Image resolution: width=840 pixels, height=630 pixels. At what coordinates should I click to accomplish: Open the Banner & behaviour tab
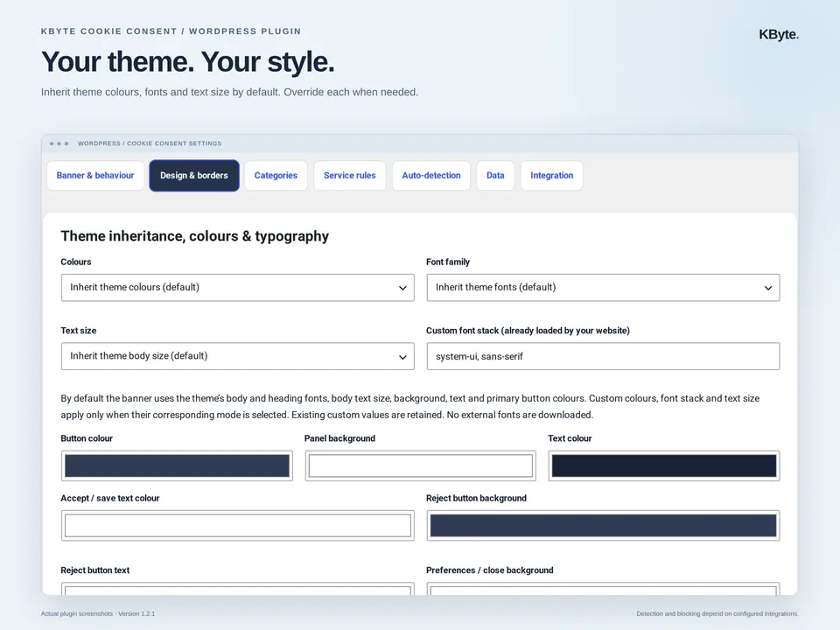[x=95, y=176]
